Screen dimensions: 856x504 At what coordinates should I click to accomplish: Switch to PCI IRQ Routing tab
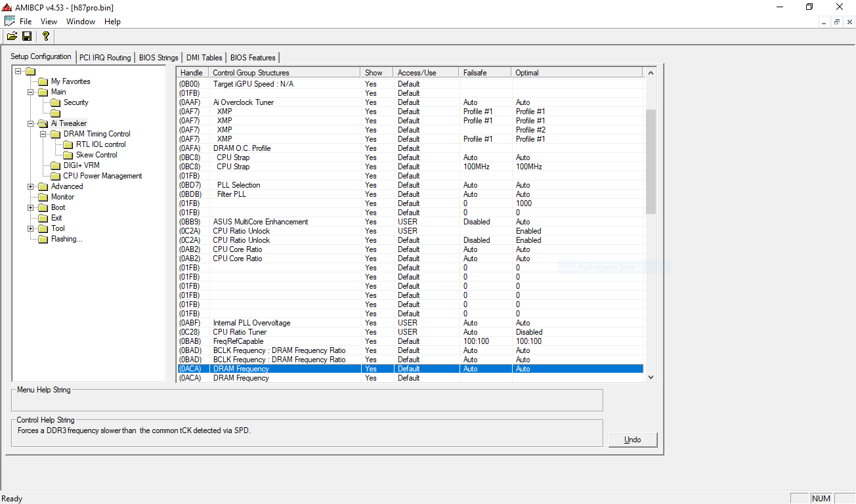pos(105,58)
